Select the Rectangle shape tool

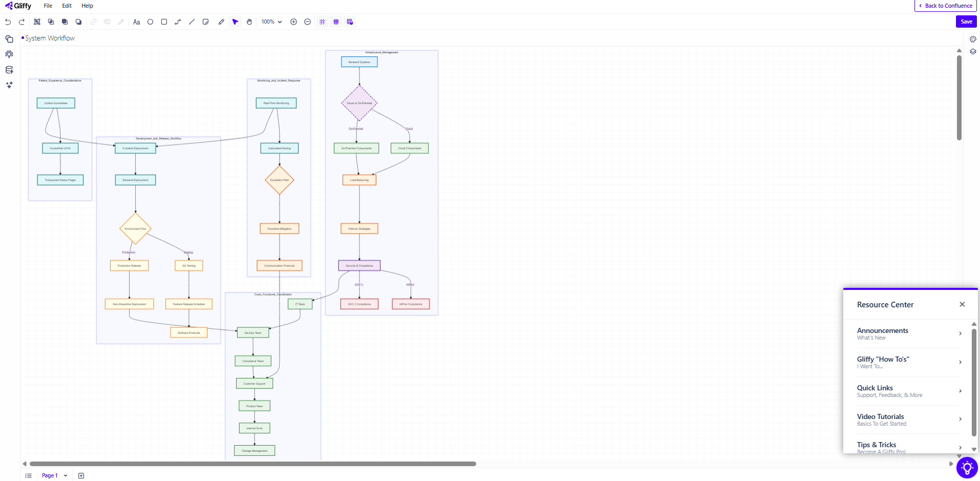(164, 22)
